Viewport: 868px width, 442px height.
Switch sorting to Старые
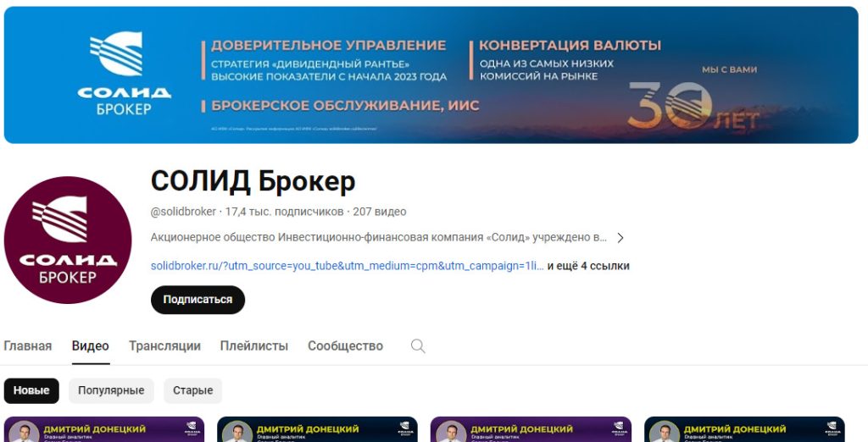click(192, 390)
